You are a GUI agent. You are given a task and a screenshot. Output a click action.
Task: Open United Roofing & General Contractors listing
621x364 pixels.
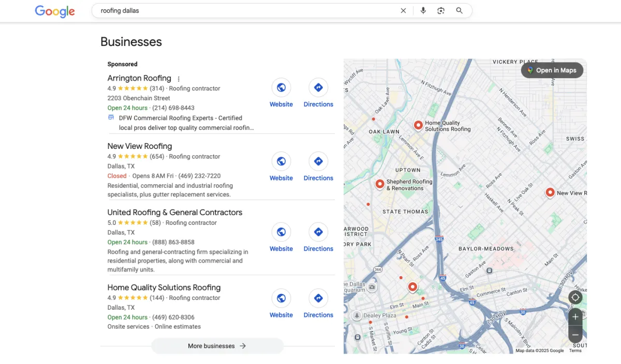175,213
